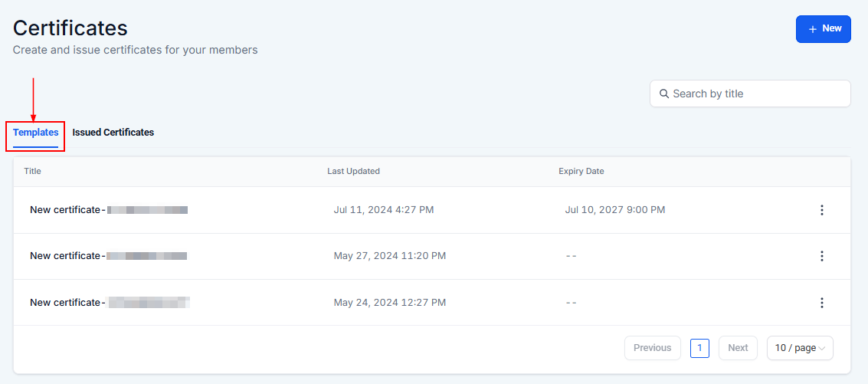The height and width of the screenshot is (384, 868).
Task: Open options menu for May 24, 2024 certificate
Action: (x=821, y=303)
